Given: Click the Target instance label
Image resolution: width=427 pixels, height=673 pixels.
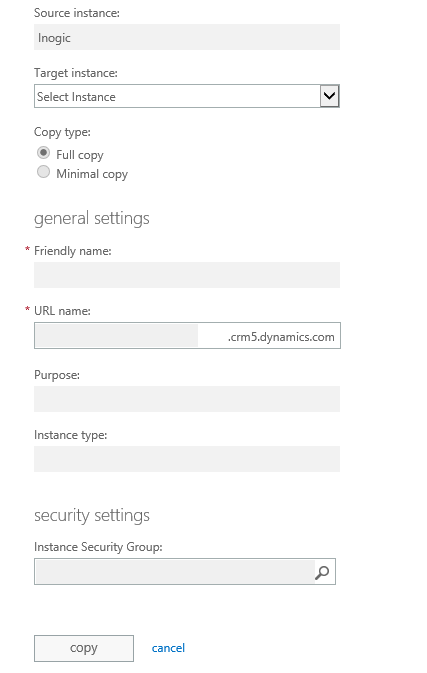Looking at the screenshot, I should (x=76, y=73).
